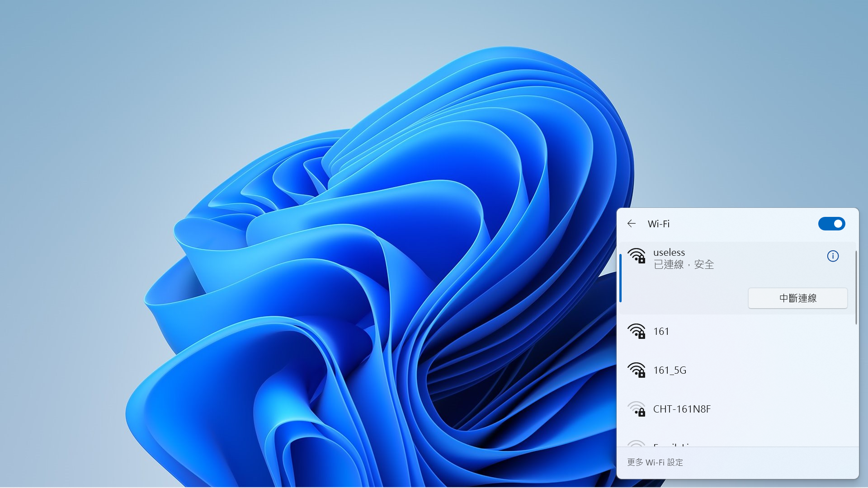The width and height of the screenshot is (868, 488).
Task: Click the blue bloom desktop wallpaper
Action: pos(362,271)
